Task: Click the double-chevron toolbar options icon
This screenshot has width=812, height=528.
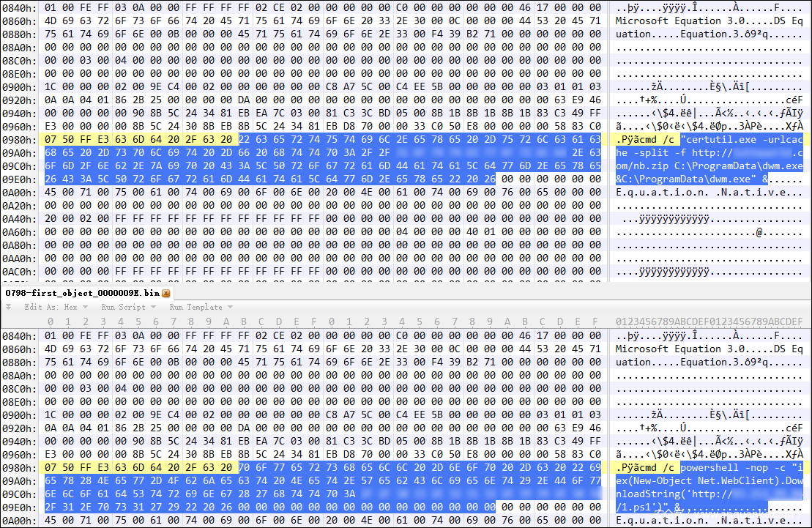Action: click(x=8, y=308)
